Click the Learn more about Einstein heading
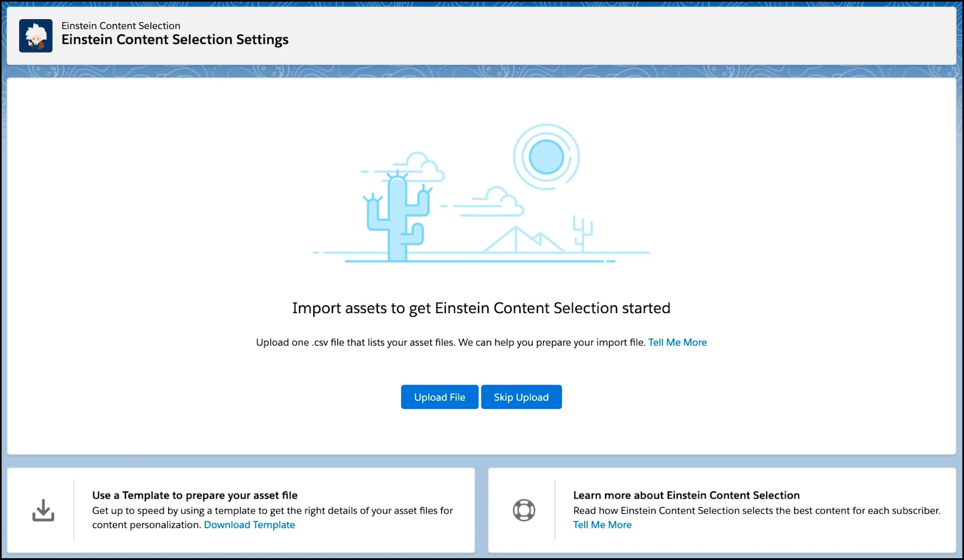Image resolution: width=964 pixels, height=560 pixels. [686, 495]
